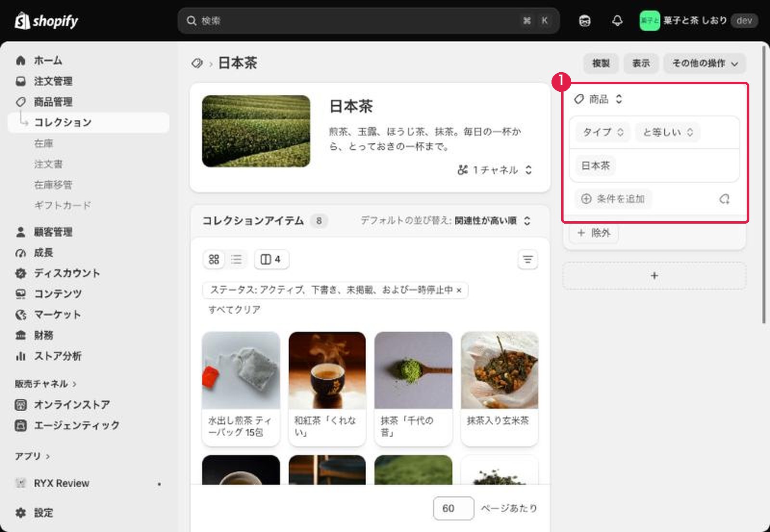Viewport: 770px width, 532px height.
Task: Open the 商品 type selector
Action: click(x=599, y=99)
